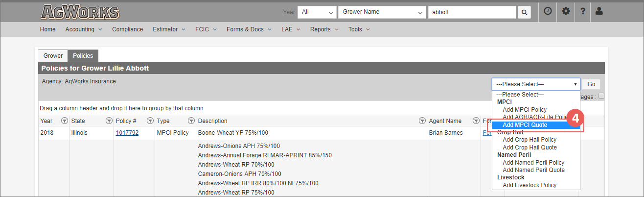644x197 pixels.
Task: Go to the Home menu item
Action: click(x=48, y=29)
